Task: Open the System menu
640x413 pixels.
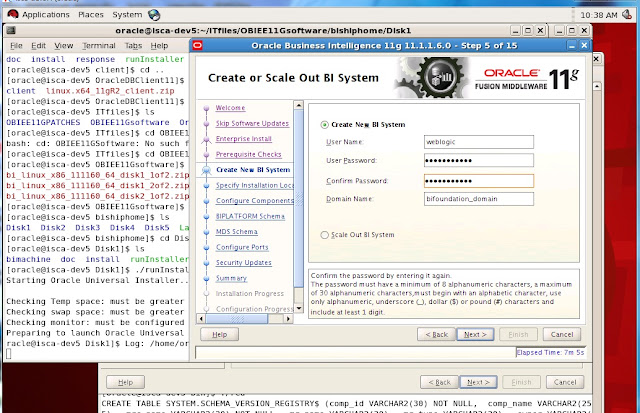Action: click(127, 15)
